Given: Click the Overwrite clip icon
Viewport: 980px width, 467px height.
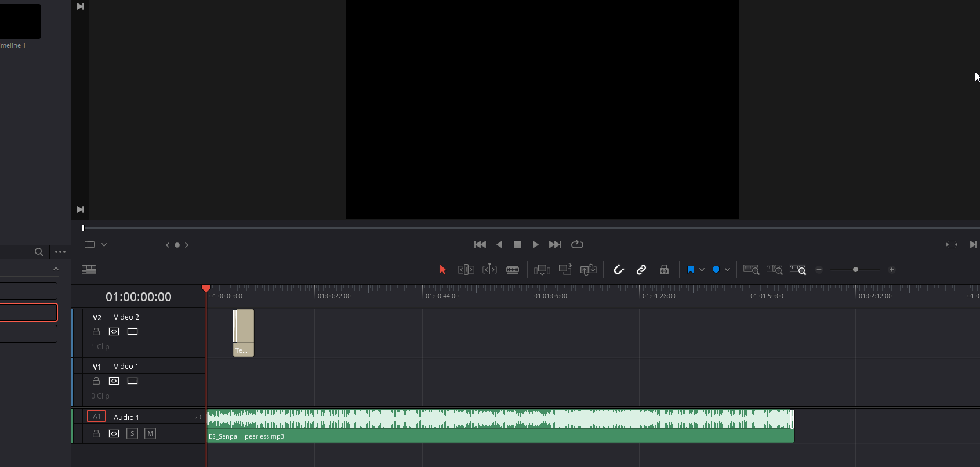Looking at the screenshot, I should coord(565,270).
